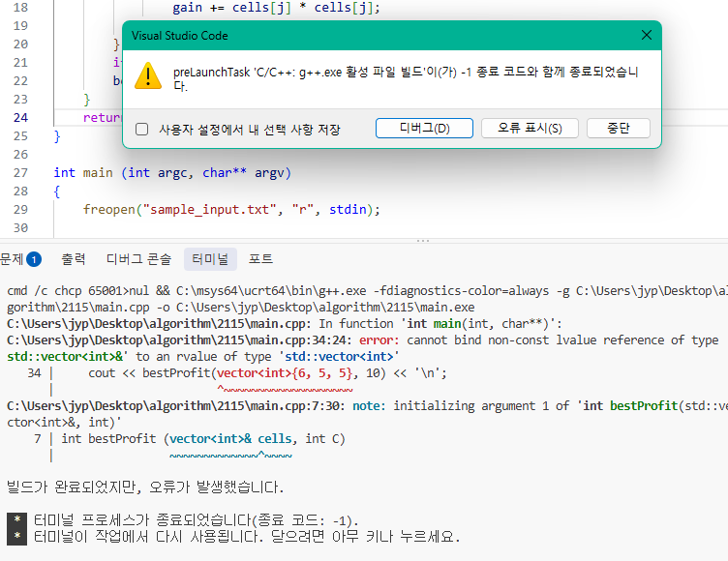Screen dimensions: 728x561
Task: Click the '터미널 프로세스가 종료되었습니다' line
Action: 196,520
